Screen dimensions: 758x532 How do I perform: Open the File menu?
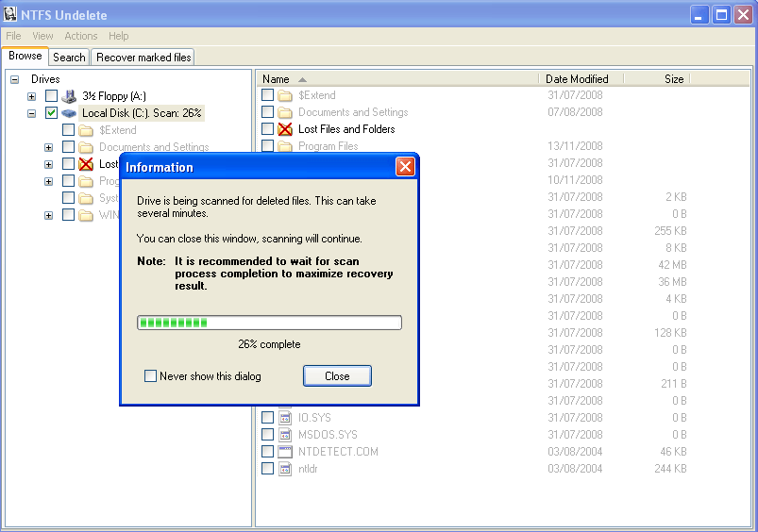(13, 36)
